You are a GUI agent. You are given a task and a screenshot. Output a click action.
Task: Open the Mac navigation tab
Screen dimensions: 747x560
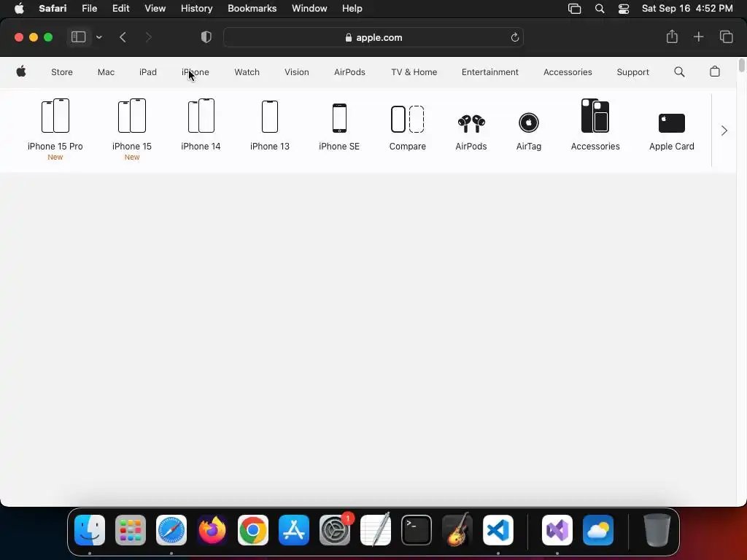(106, 72)
